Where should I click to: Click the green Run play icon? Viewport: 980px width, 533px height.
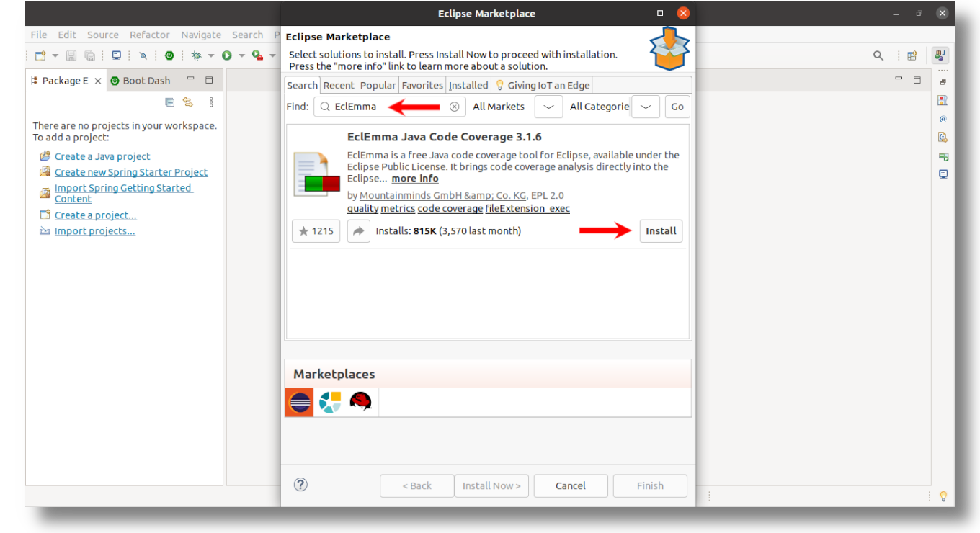[227, 55]
